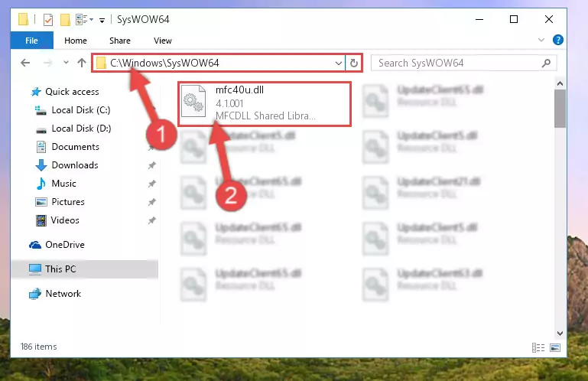Viewport: 588px width, 381px height.
Task: Go up one folder level
Action: (81, 63)
